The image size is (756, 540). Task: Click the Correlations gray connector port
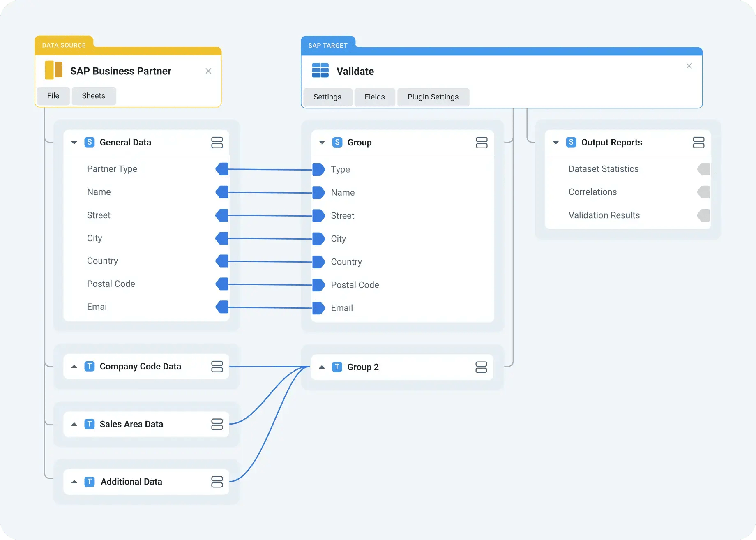click(x=703, y=192)
